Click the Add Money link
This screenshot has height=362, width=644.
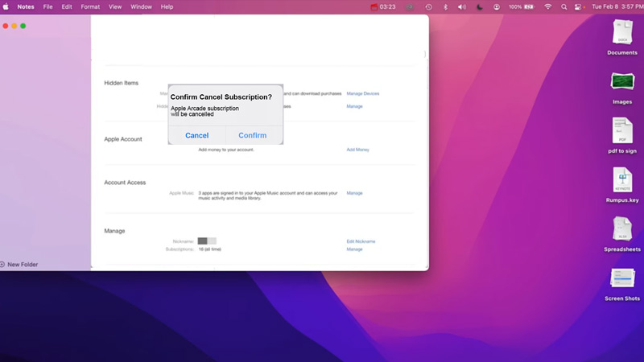point(357,150)
